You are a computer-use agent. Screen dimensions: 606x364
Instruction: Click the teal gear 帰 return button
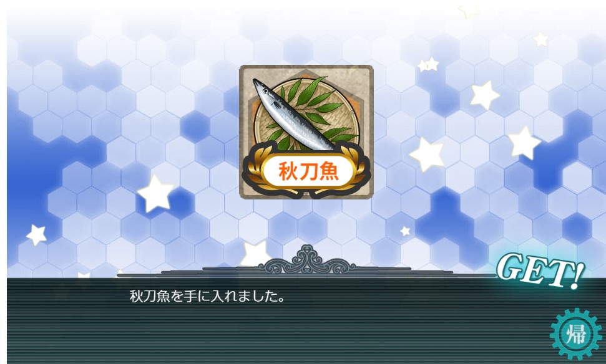pyautogui.click(x=576, y=334)
